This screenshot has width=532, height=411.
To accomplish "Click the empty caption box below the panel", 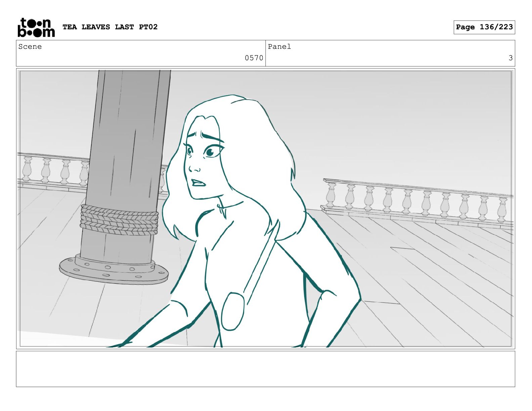I will click(x=265, y=369).
